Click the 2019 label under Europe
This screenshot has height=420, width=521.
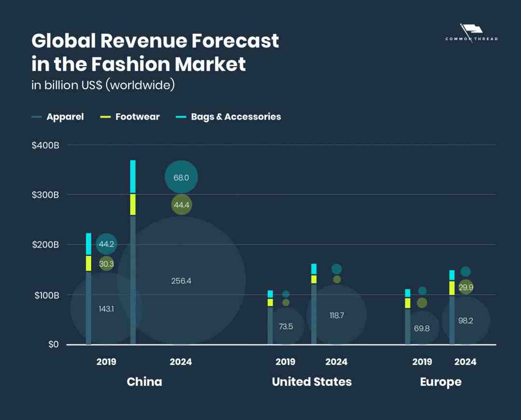[422, 362]
